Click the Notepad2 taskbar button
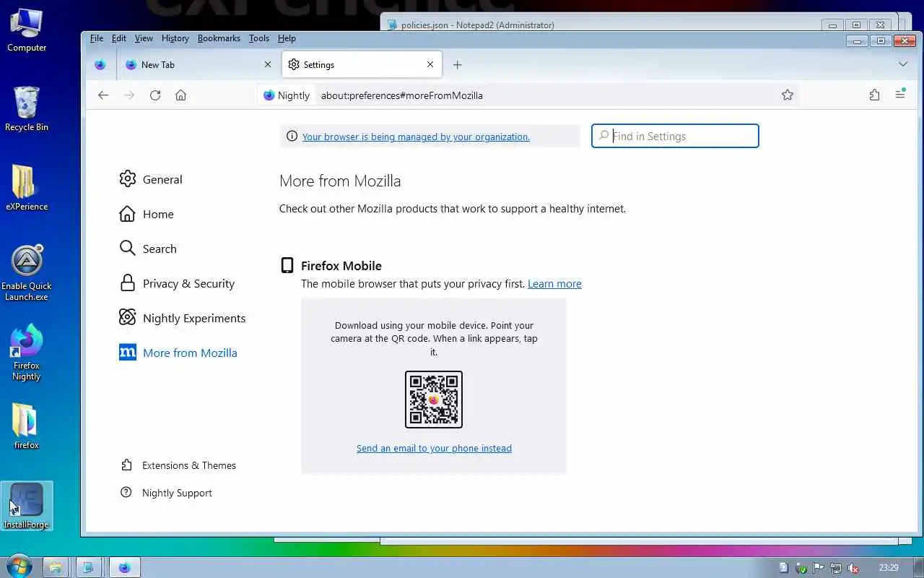The image size is (924, 578). coord(88,567)
